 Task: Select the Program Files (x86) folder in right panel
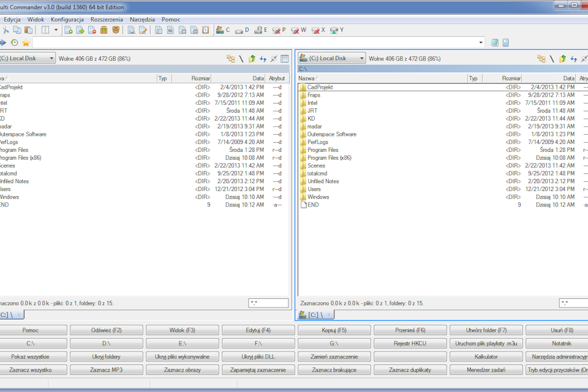click(329, 158)
